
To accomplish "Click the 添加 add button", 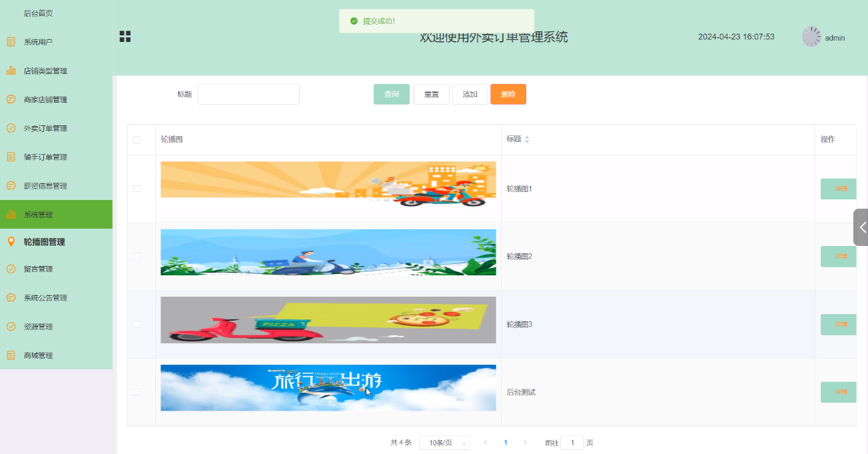I will (x=470, y=94).
